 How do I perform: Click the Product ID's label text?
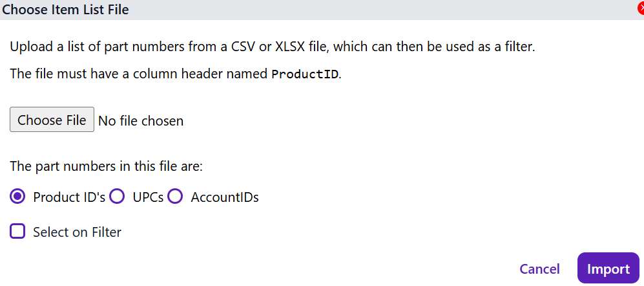coord(69,197)
